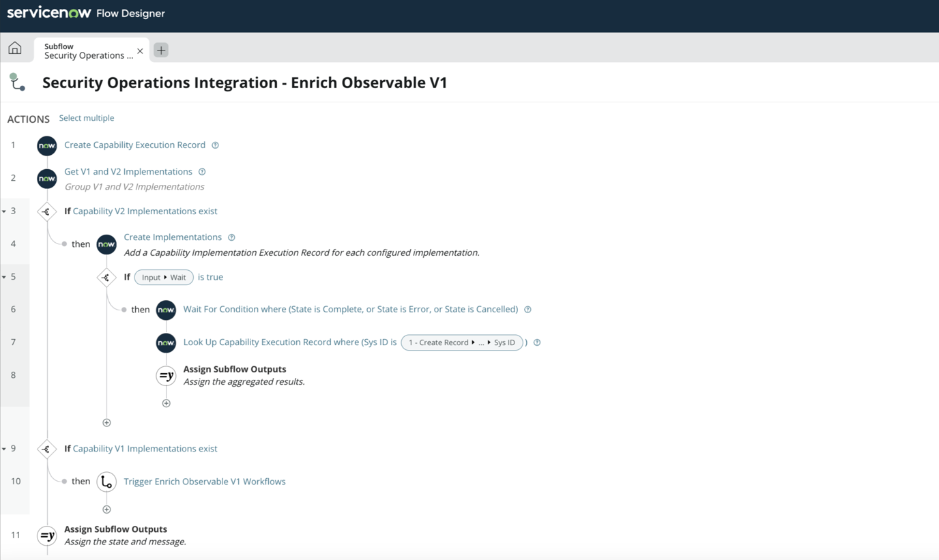Collapse step 3 using its arrow
The image size is (939, 560).
click(x=4, y=211)
